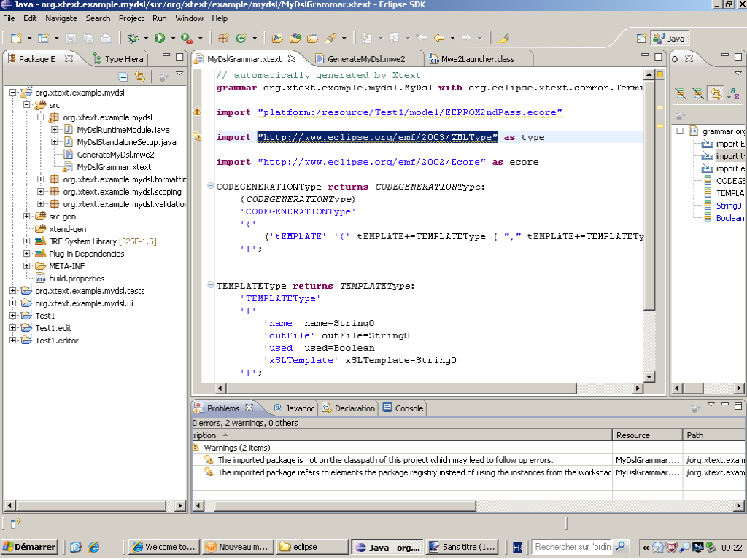Switch to the Type Hierarchy tab
Viewport: 747px width, 560px height.
click(x=118, y=59)
